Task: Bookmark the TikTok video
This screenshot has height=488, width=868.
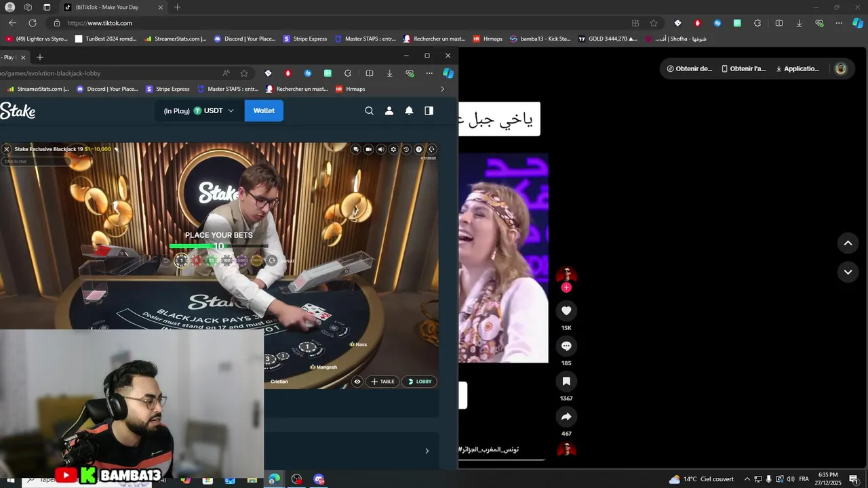Action: tap(566, 381)
